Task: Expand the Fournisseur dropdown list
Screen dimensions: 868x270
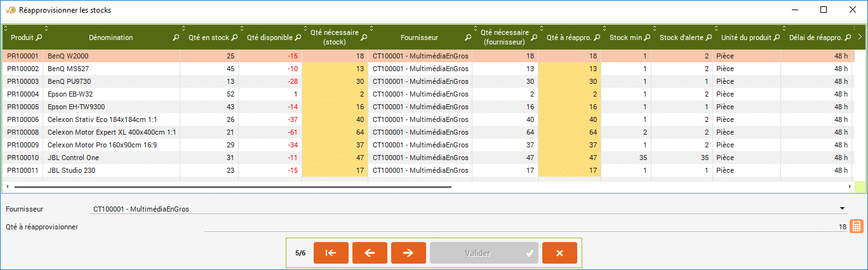Action: 843,208
